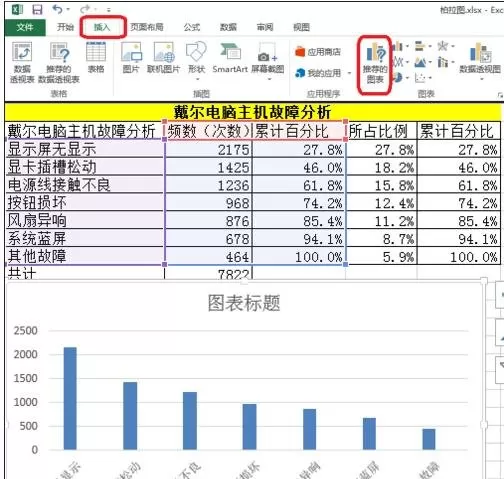Click 屏幕截图 (Screenshot) button
Viewport: 504px width, 479px height.
pyautogui.click(x=267, y=57)
